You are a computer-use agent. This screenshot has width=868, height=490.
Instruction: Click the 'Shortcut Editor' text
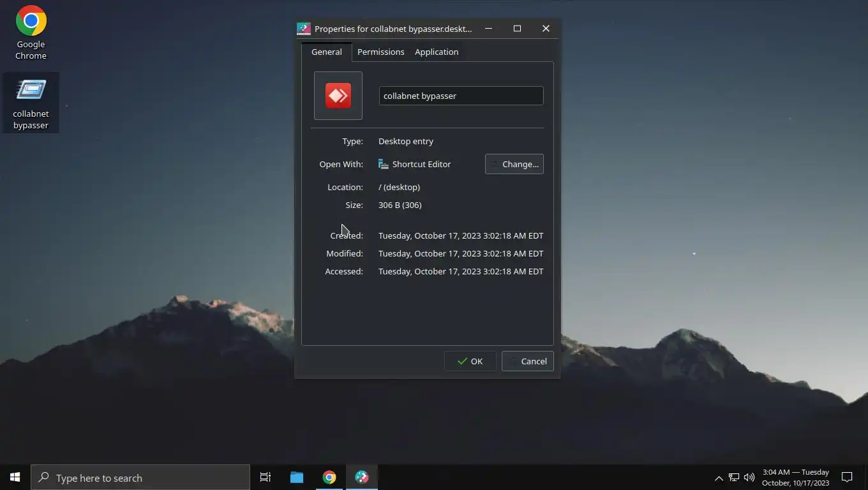tap(422, 164)
